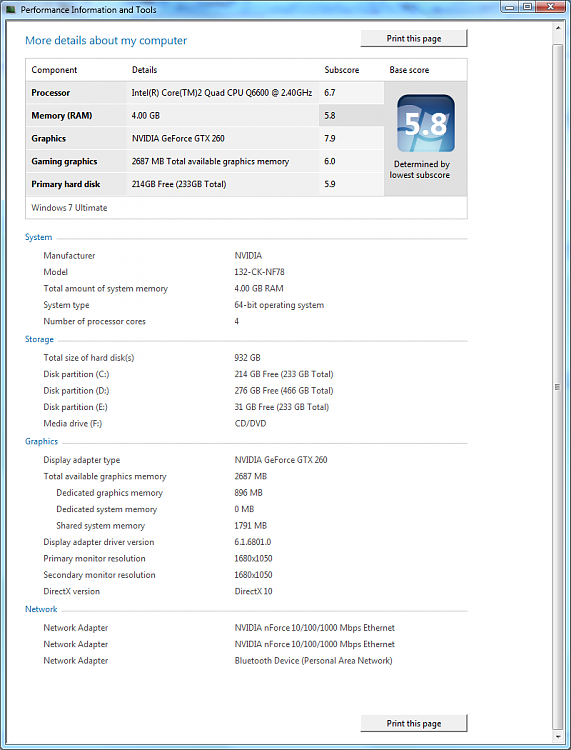The height and width of the screenshot is (750, 571).
Task: Click the Network section heading
Action: pyautogui.click(x=41, y=609)
